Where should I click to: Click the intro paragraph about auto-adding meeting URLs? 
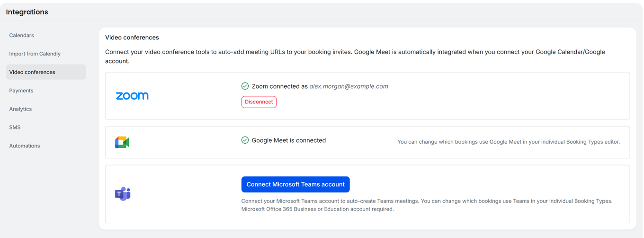coord(355,56)
